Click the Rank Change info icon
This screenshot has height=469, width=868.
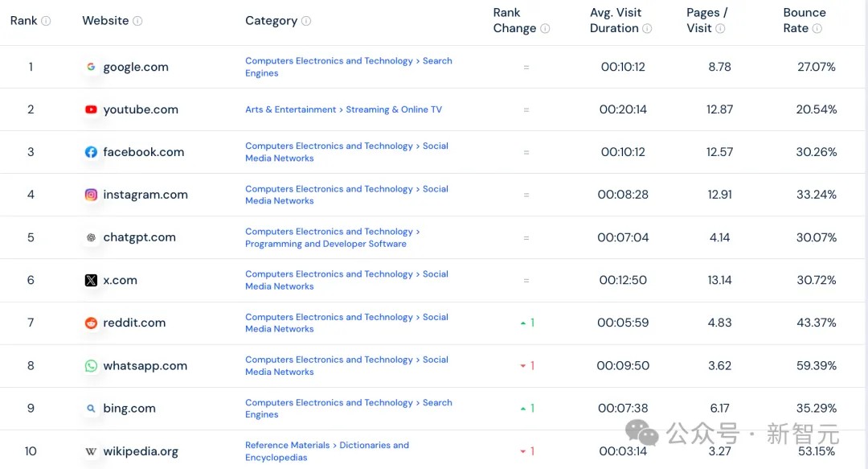tap(545, 28)
